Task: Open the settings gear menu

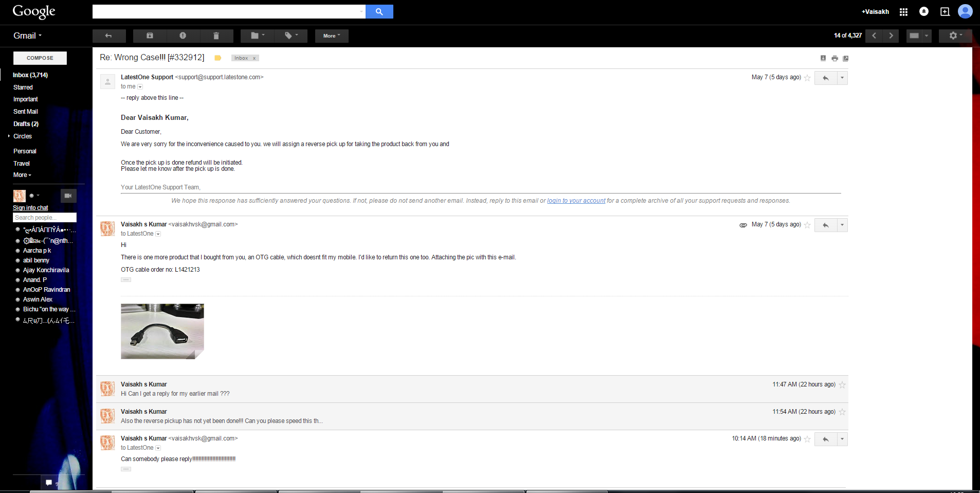Action: (x=955, y=36)
